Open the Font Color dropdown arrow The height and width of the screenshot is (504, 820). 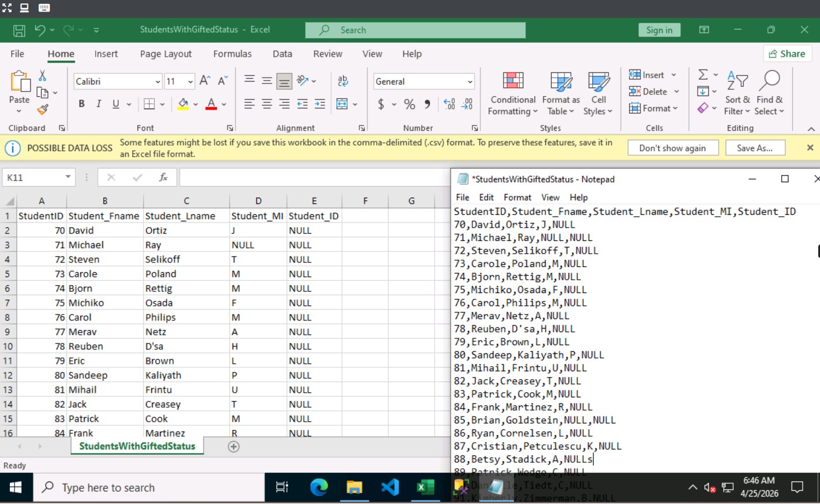[x=225, y=105]
